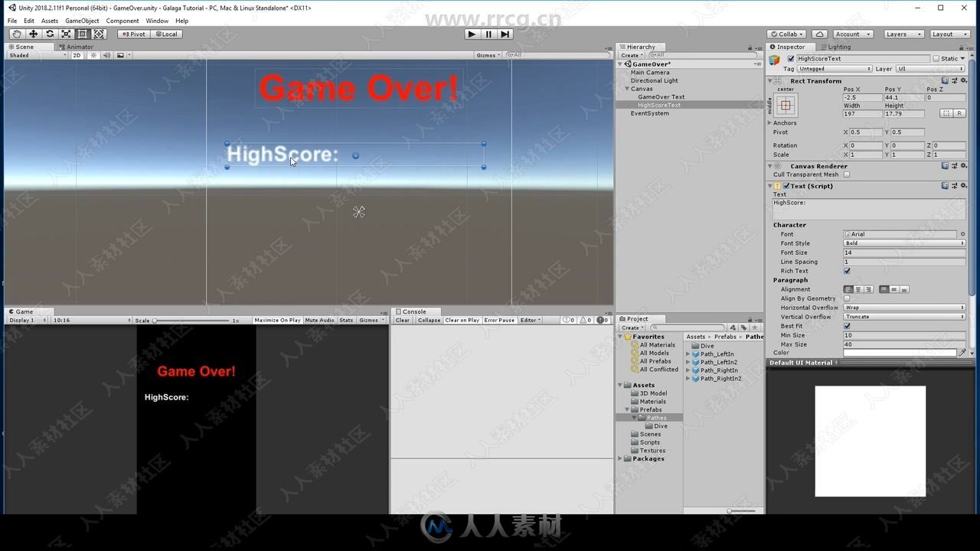Search by label in Project panel
The width and height of the screenshot is (980, 551).
[x=743, y=328]
